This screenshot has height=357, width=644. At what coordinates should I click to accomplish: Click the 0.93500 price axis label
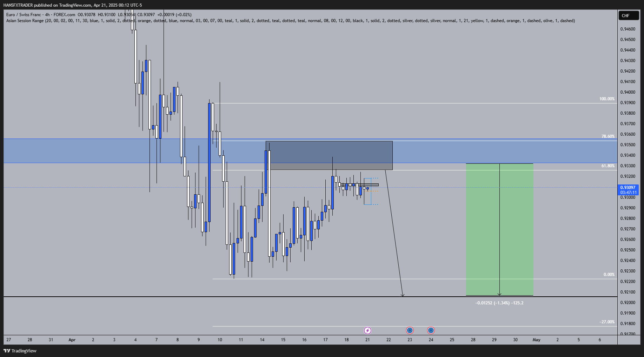click(x=628, y=145)
